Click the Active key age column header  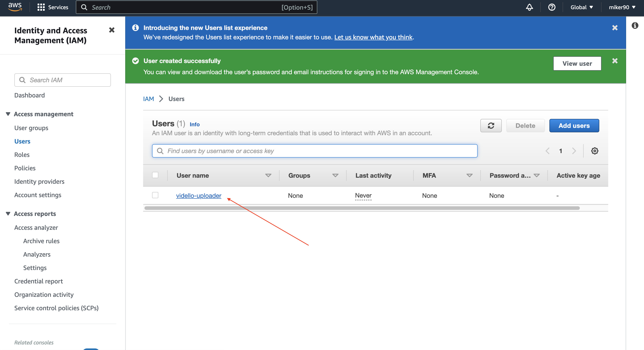[578, 175]
